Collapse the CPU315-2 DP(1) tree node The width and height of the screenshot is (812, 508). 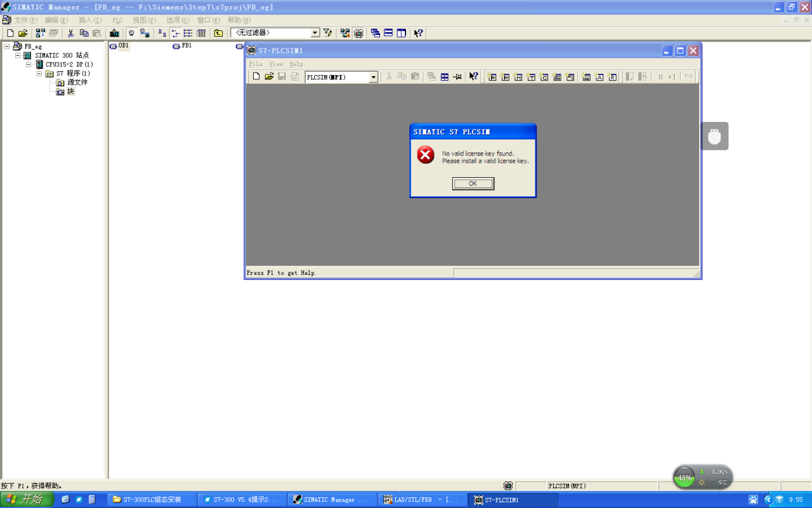click(29, 64)
